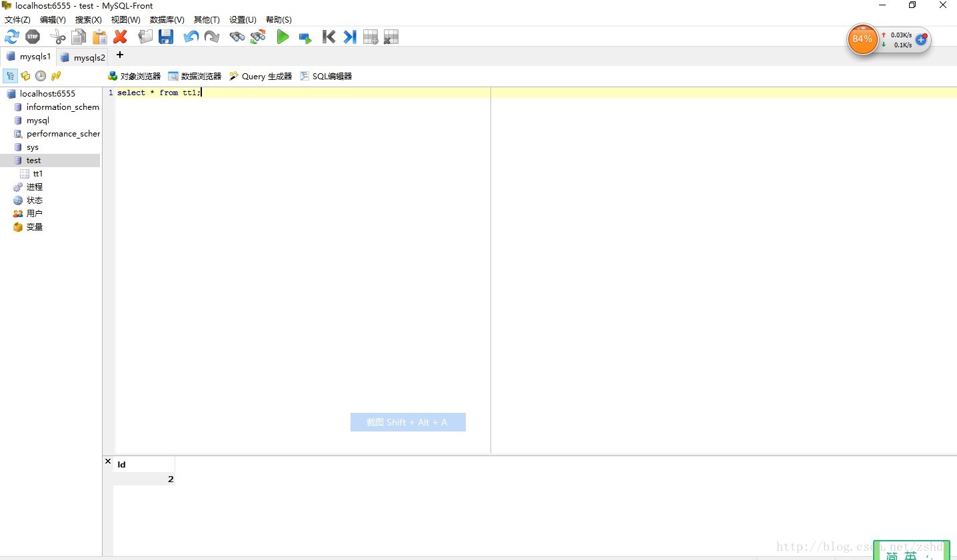Screen dimensions: 957x560
Task: Click the Paste clipboard icon
Action: [100, 37]
